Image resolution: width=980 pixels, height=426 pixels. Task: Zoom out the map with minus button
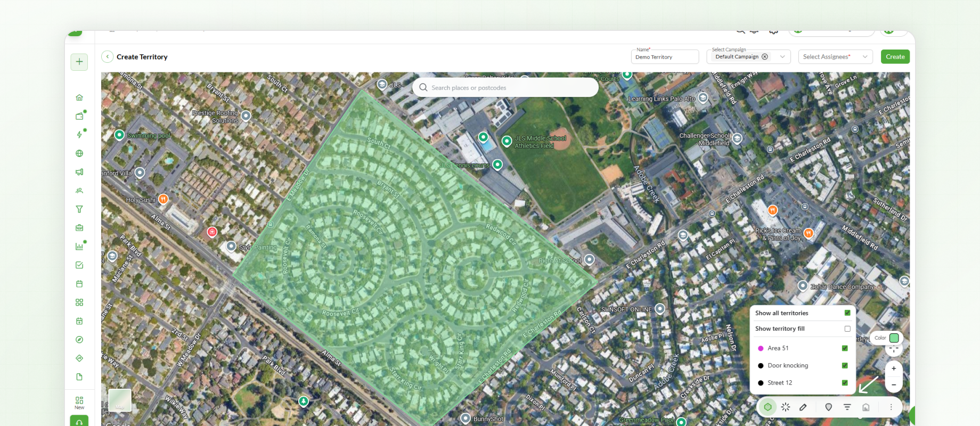pos(894,384)
